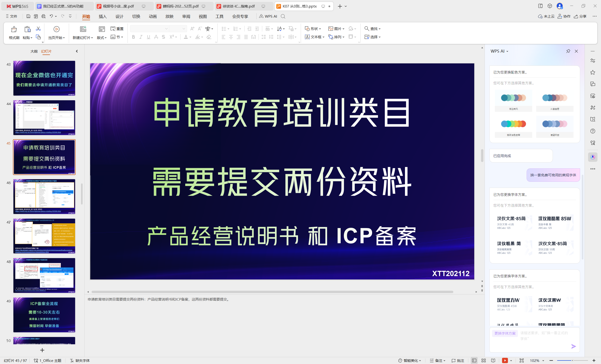Expand the Shapes (形状) dropdown

(320, 29)
